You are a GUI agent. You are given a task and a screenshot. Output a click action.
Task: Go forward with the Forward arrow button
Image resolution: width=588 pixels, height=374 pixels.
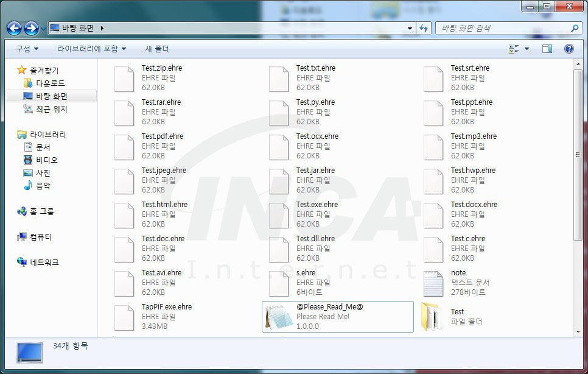tap(31, 28)
